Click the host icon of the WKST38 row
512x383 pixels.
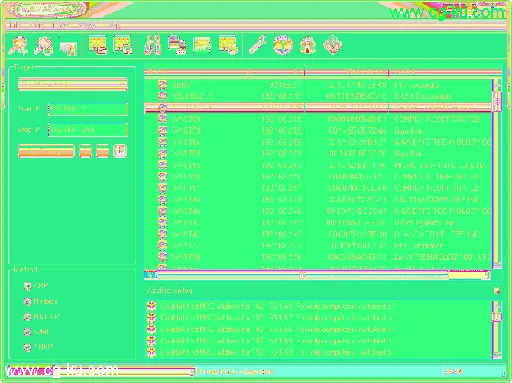163,257
